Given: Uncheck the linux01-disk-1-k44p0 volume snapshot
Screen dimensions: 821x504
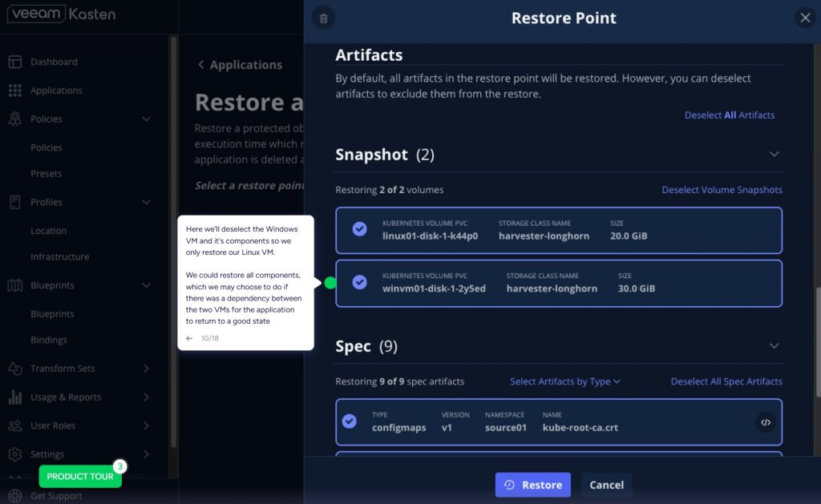Looking at the screenshot, I should [x=360, y=229].
